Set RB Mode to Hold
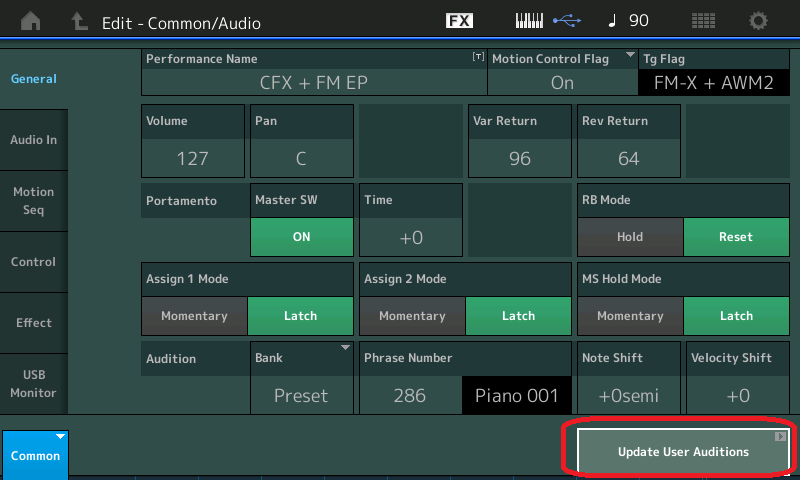The width and height of the screenshot is (800, 480). pos(630,237)
